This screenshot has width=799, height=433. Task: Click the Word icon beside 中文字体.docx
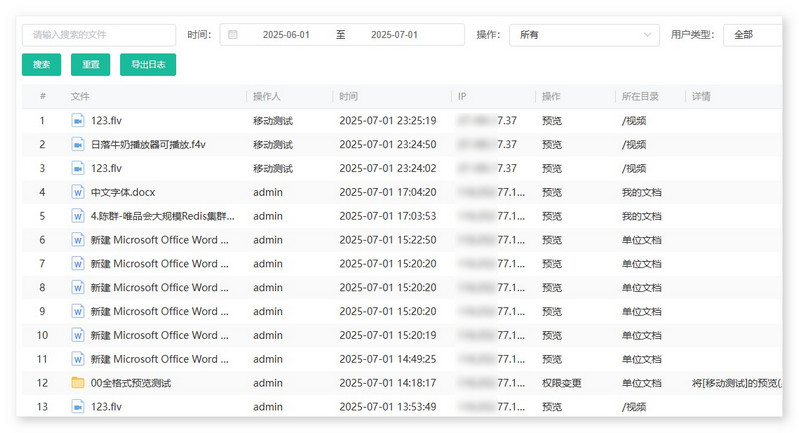click(x=77, y=192)
